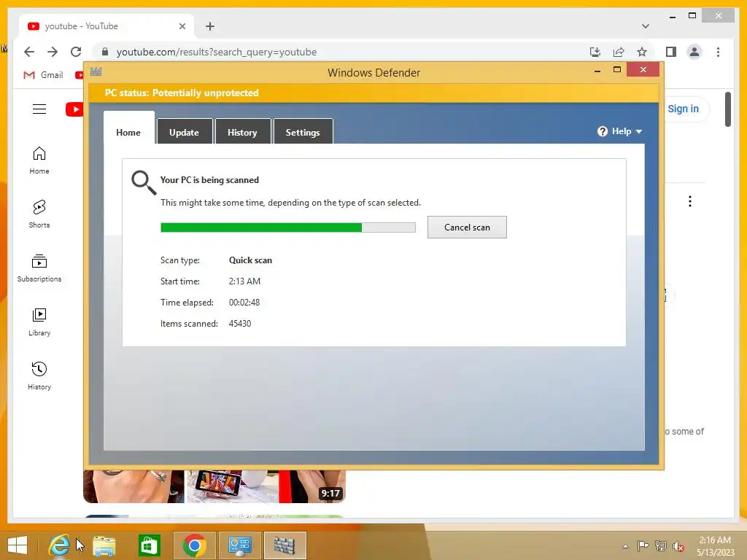The image size is (747, 560).
Task: Click the muted volume tray icon
Action: click(x=678, y=546)
